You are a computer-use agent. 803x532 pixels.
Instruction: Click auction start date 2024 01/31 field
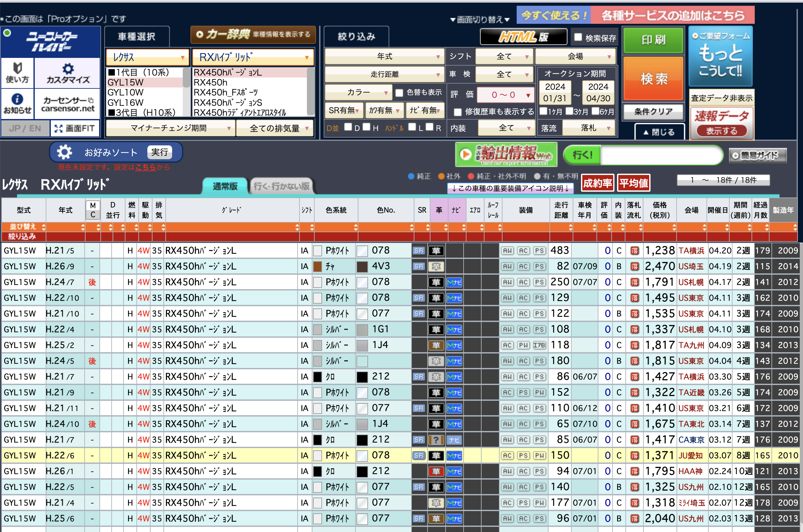[555, 92]
